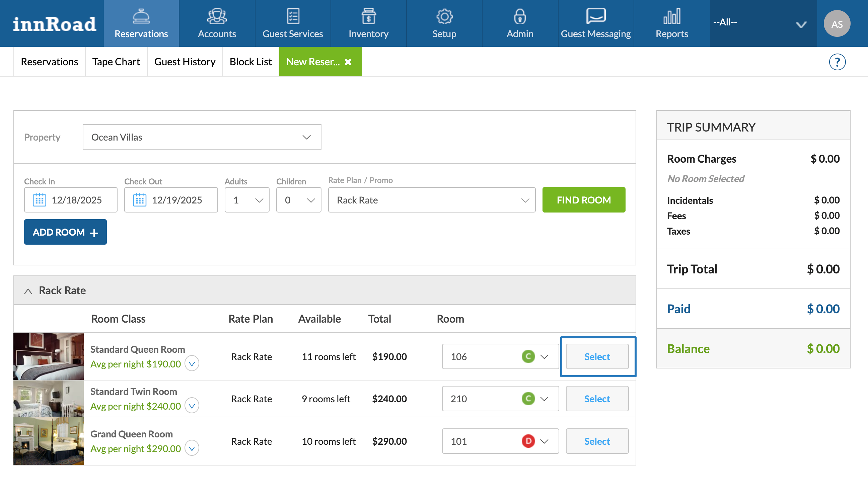The height and width of the screenshot is (504, 868).
Task: Open the Setup gear icon
Action: [444, 16]
